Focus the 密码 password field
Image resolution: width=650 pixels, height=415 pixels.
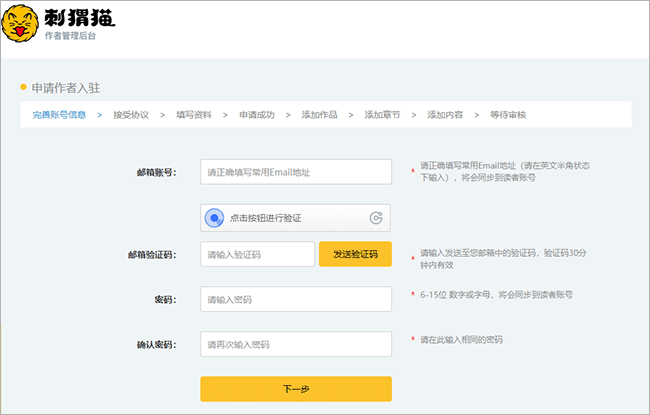click(295, 299)
